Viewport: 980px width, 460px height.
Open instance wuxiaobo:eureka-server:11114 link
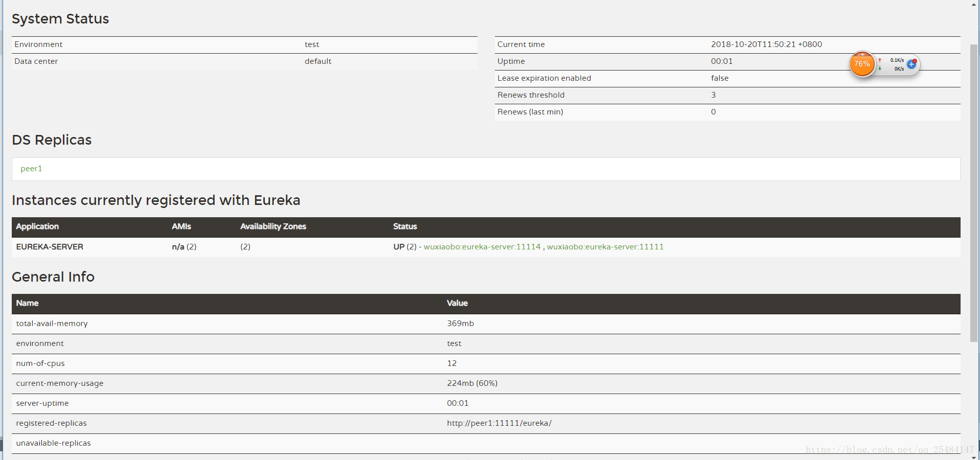click(x=482, y=247)
